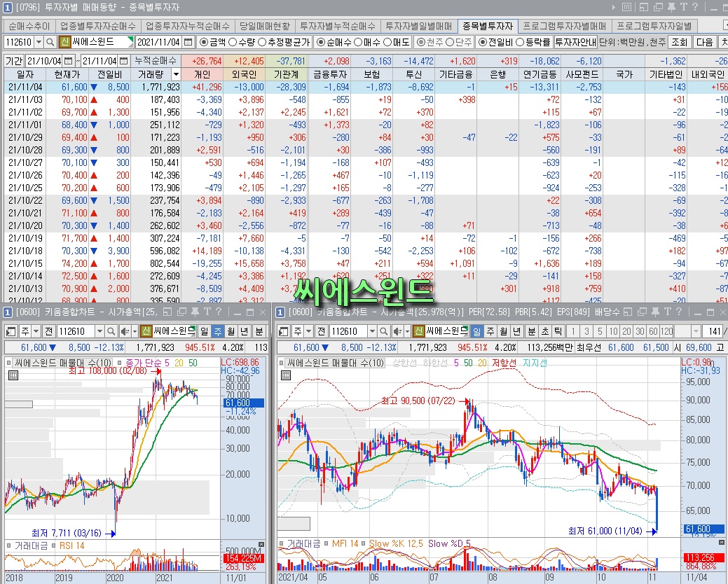Click the T font icon in investor window title
The width and height of the screenshot is (728, 584).
tap(683, 6)
